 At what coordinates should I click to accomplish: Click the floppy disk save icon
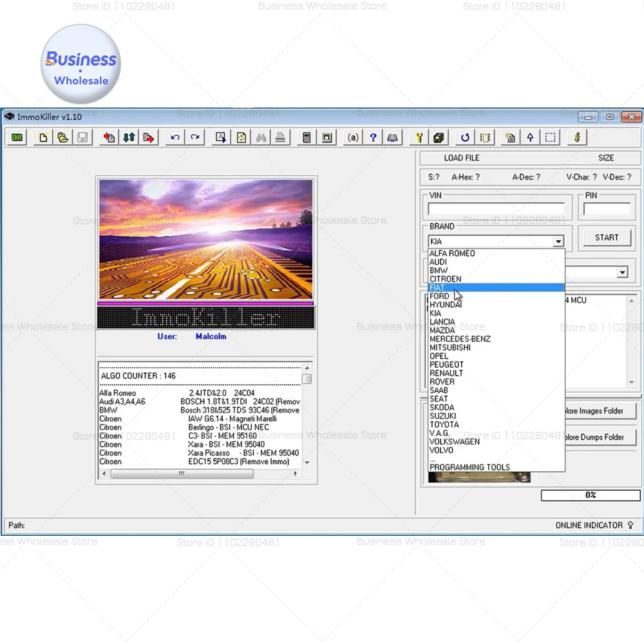pos(82,138)
